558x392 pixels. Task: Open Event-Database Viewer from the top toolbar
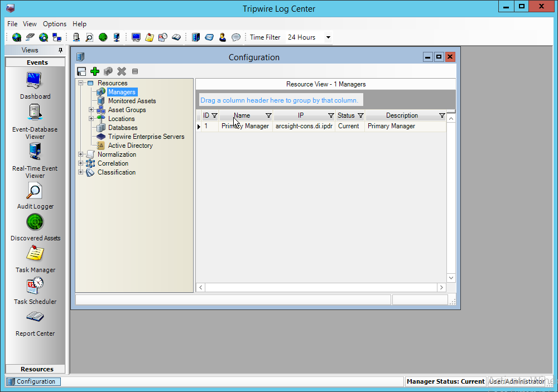(76, 37)
